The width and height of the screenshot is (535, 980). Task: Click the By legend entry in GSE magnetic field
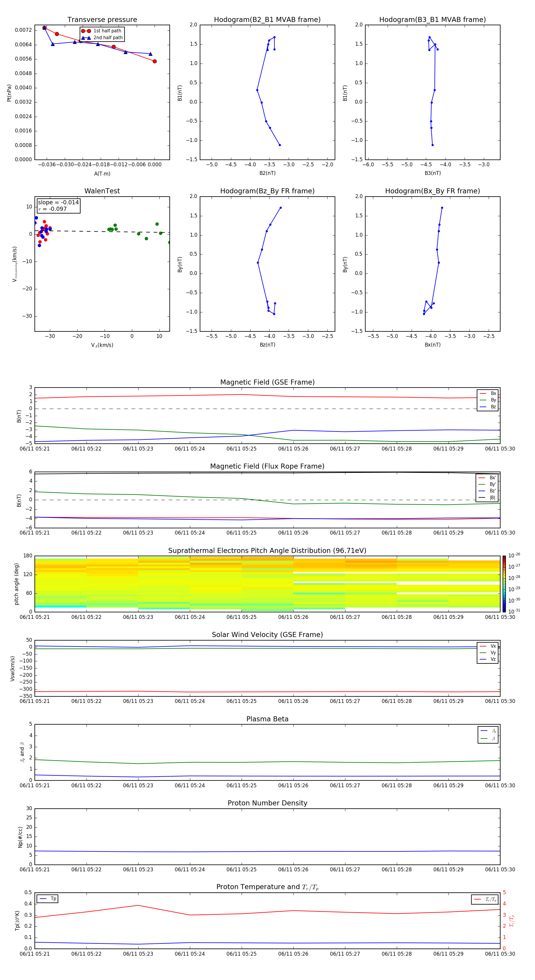click(x=488, y=400)
